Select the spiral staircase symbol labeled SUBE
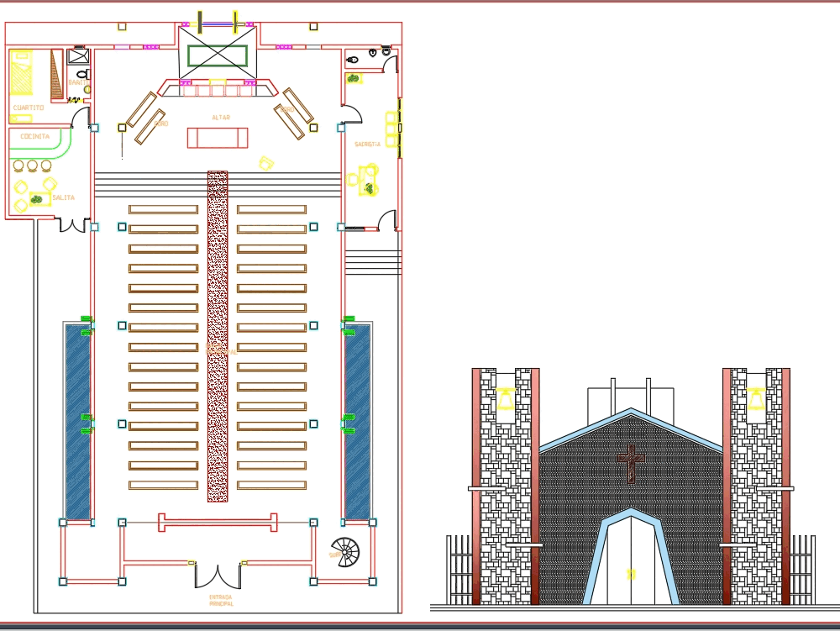The width and height of the screenshot is (840, 631). coord(344,552)
